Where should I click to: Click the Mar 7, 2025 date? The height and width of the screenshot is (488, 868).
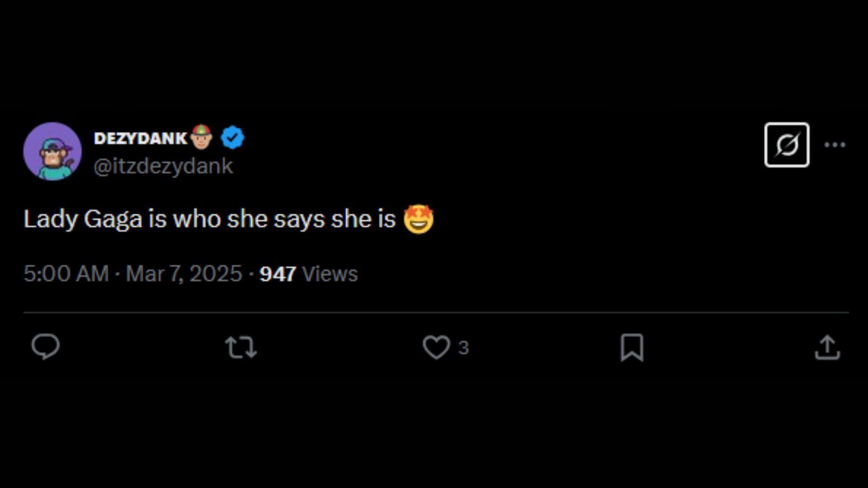pos(184,274)
